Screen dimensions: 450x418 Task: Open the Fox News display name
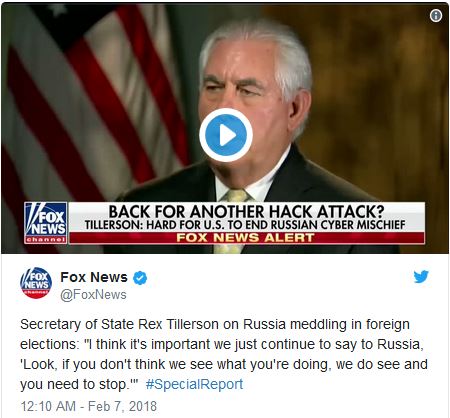[x=94, y=277]
